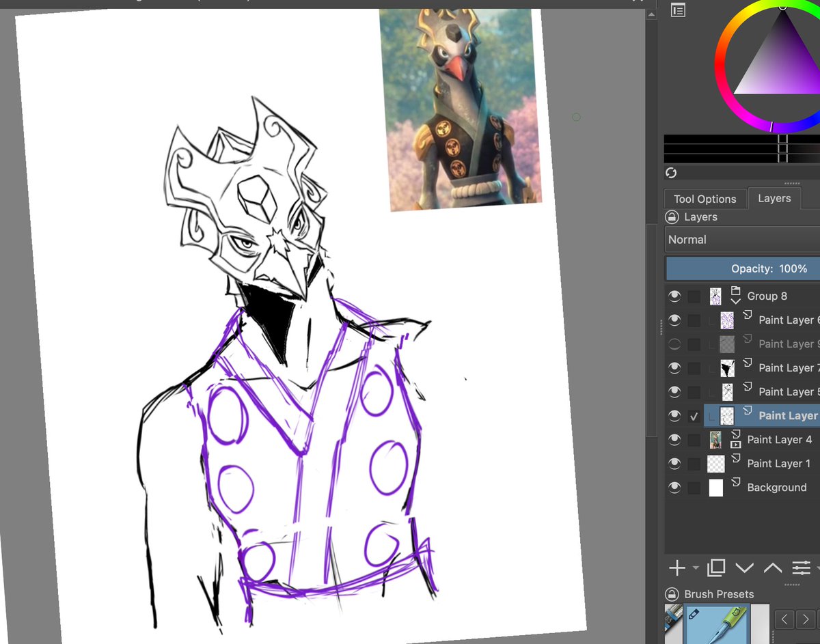Click the bird character reference image on canvas

click(461, 109)
